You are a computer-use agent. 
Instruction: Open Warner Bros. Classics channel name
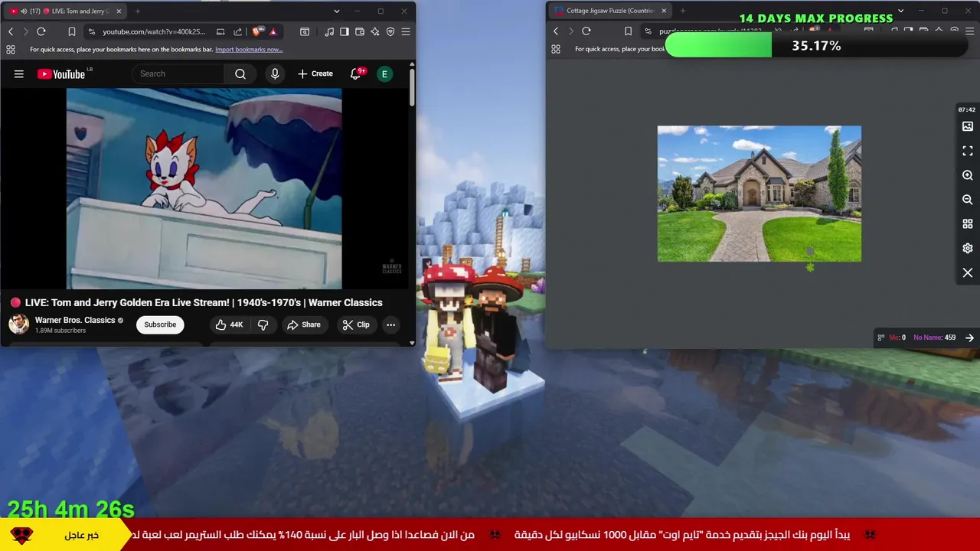[x=75, y=320]
